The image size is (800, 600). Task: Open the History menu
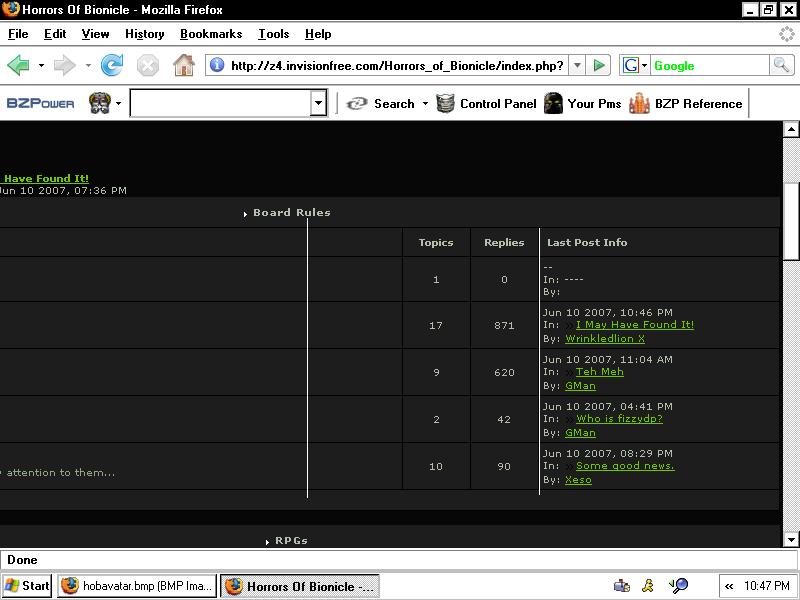click(x=145, y=34)
